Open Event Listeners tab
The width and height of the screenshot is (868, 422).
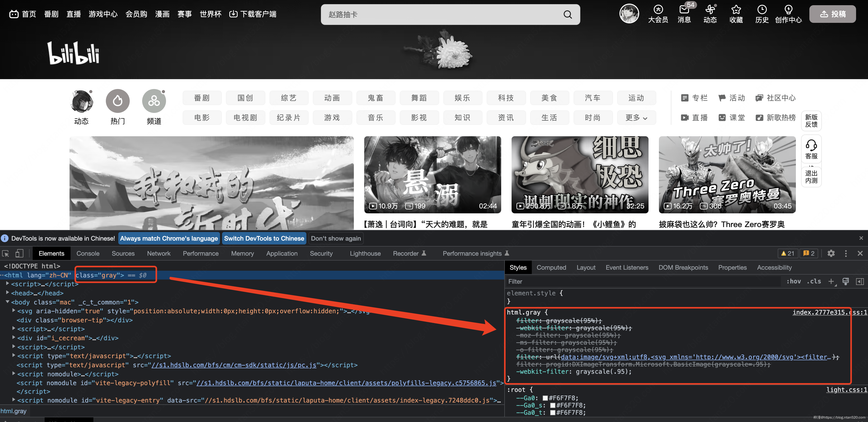[627, 268]
